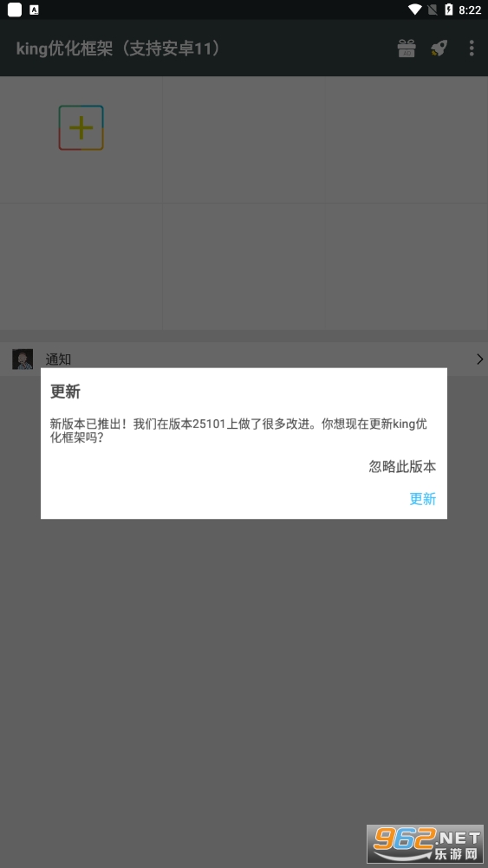Screen dimensions: 488x868
Task: Open the rocket boost icon
Action: 439,49
